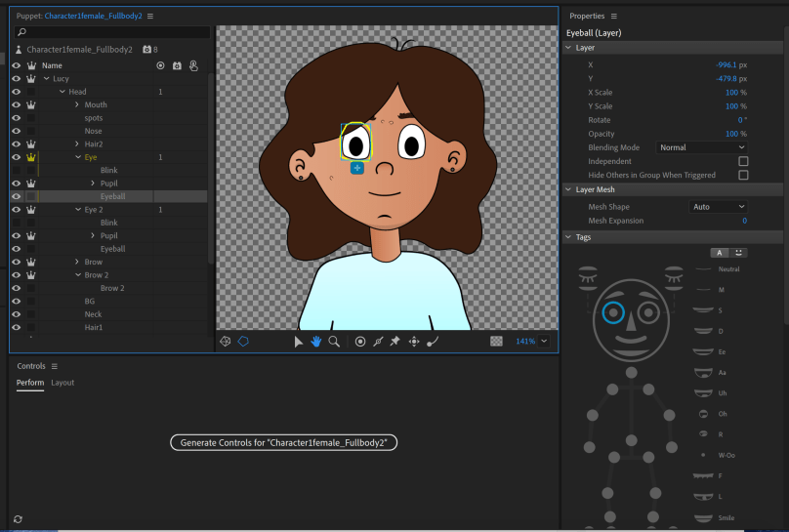
Task: Toggle the blue layer bounds pentagon icon
Action: [x=243, y=342]
